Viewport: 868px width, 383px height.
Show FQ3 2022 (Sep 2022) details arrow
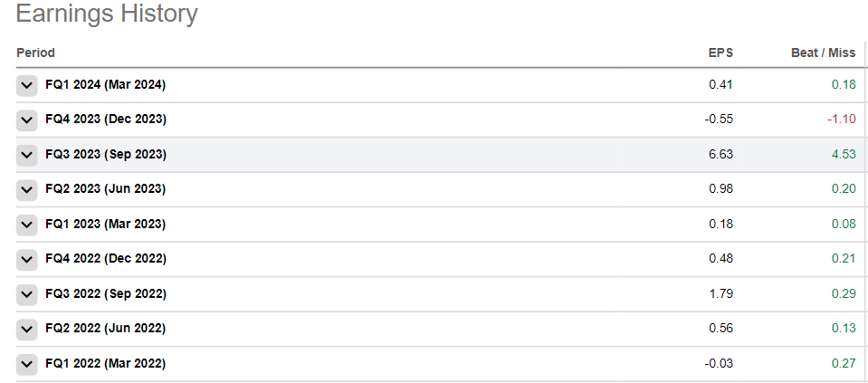pyautogui.click(x=27, y=294)
